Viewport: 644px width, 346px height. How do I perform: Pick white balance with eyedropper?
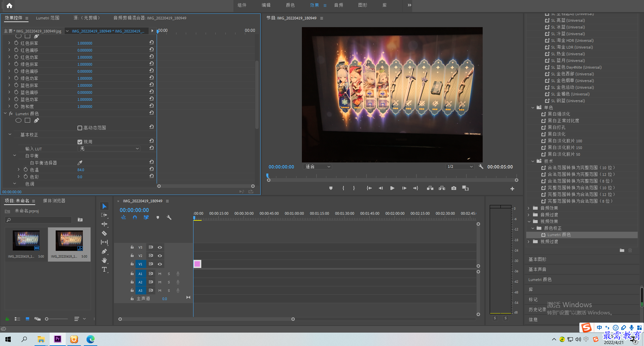(80, 163)
